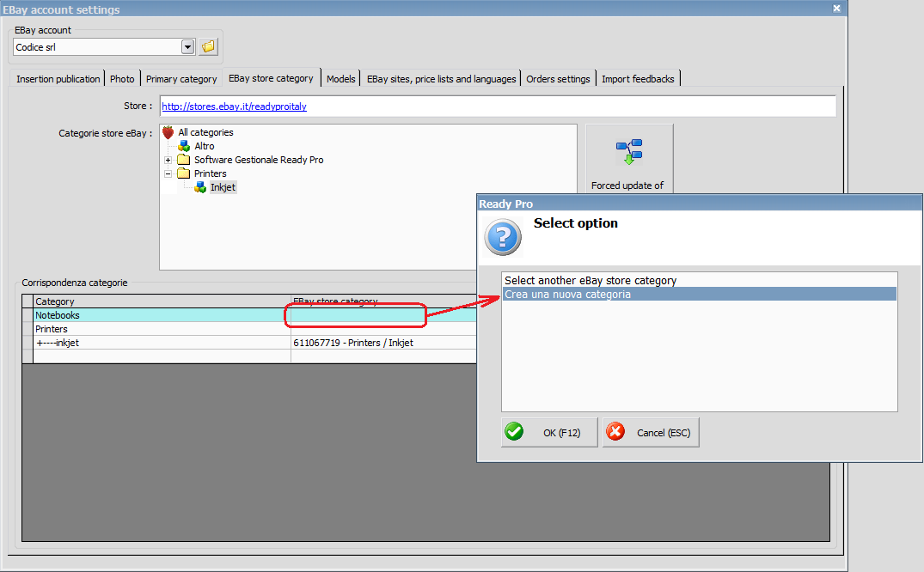
Task: Click the green checkmark OK icon
Action: tap(515, 432)
